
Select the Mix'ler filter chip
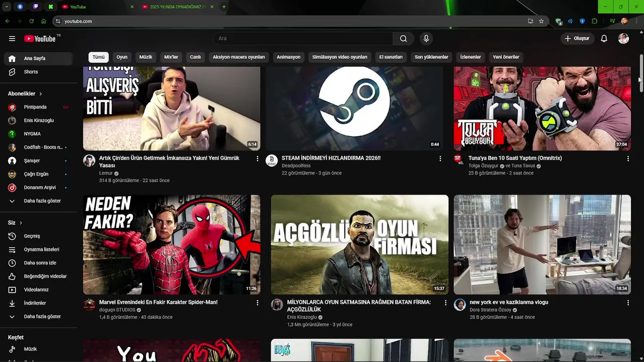(x=171, y=57)
